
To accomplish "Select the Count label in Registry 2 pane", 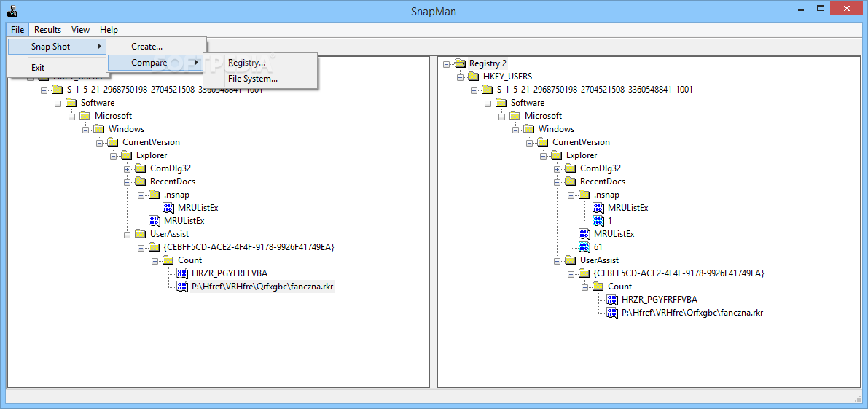I will (x=619, y=286).
